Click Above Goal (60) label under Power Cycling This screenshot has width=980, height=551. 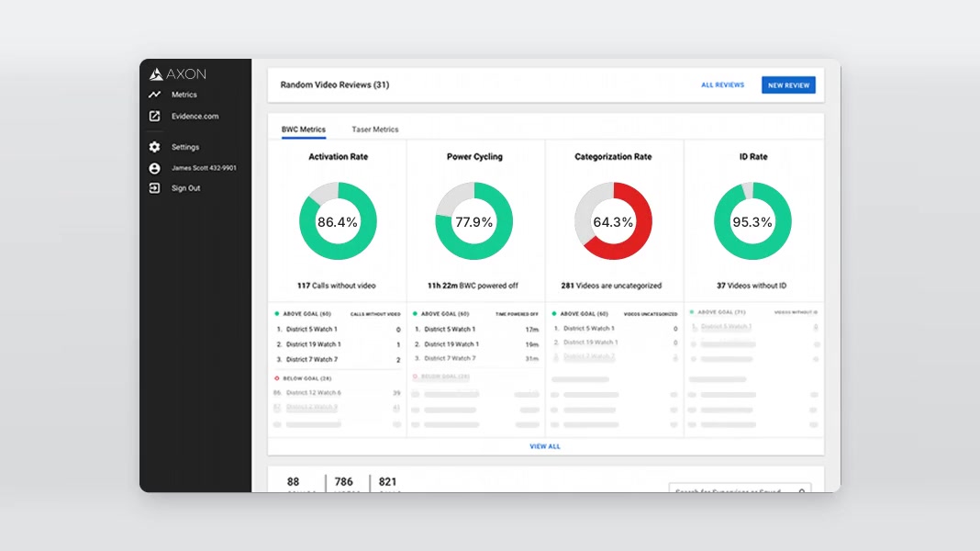[x=445, y=314]
